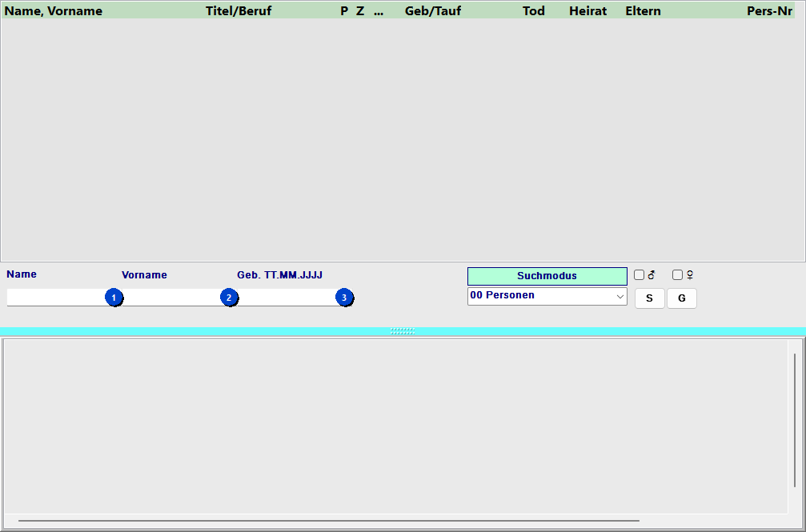This screenshot has height=532, width=806.
Task: Enable the female gender checkbox
Action: point(677,275)
